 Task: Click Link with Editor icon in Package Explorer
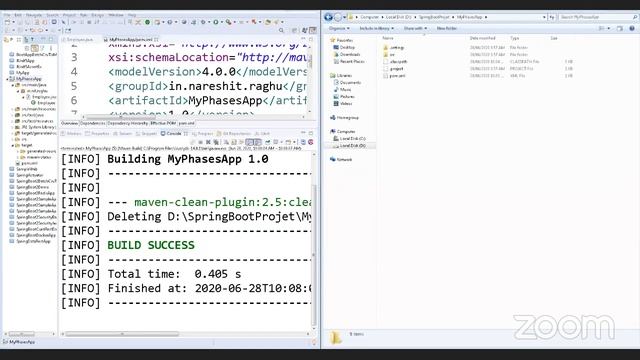[x=35, y=48]
